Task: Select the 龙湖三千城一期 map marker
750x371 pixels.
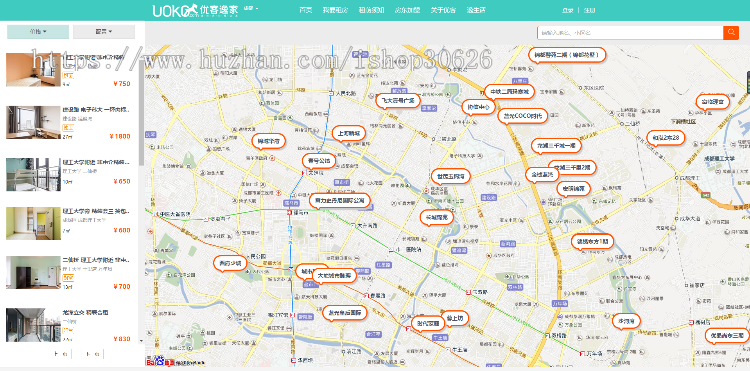Action: pos(556,145)
